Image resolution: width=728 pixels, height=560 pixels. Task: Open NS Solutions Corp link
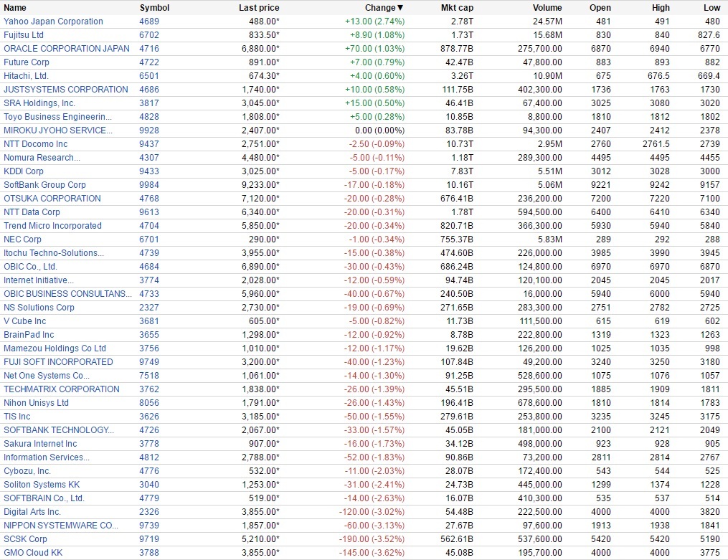39,308
